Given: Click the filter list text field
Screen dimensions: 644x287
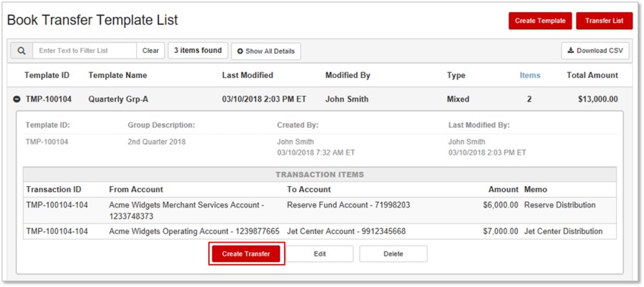Looking at the screenshot, I should 84,51.
